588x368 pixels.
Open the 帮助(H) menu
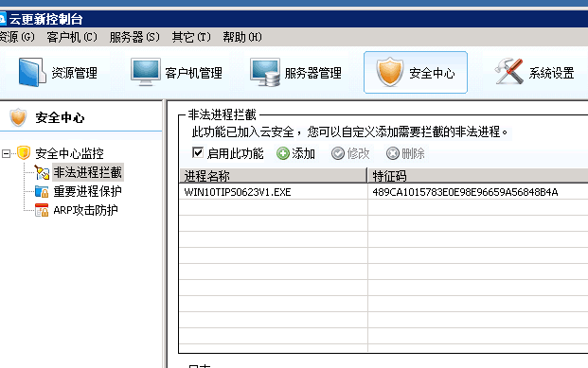[242, 37]
